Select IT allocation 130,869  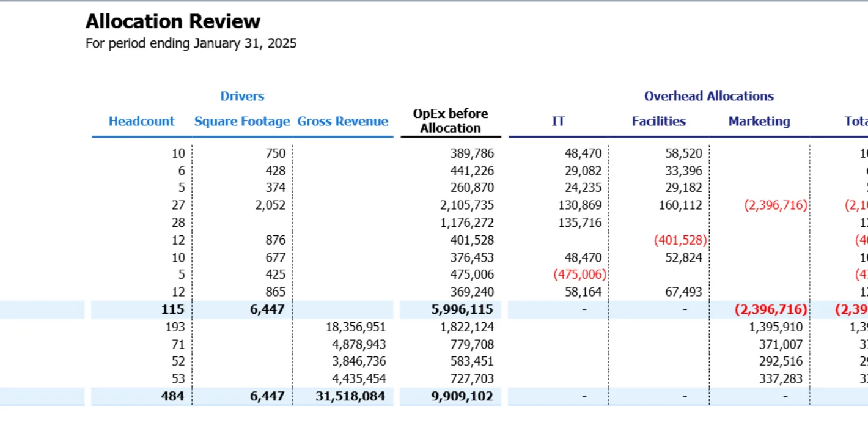[580, 205]
